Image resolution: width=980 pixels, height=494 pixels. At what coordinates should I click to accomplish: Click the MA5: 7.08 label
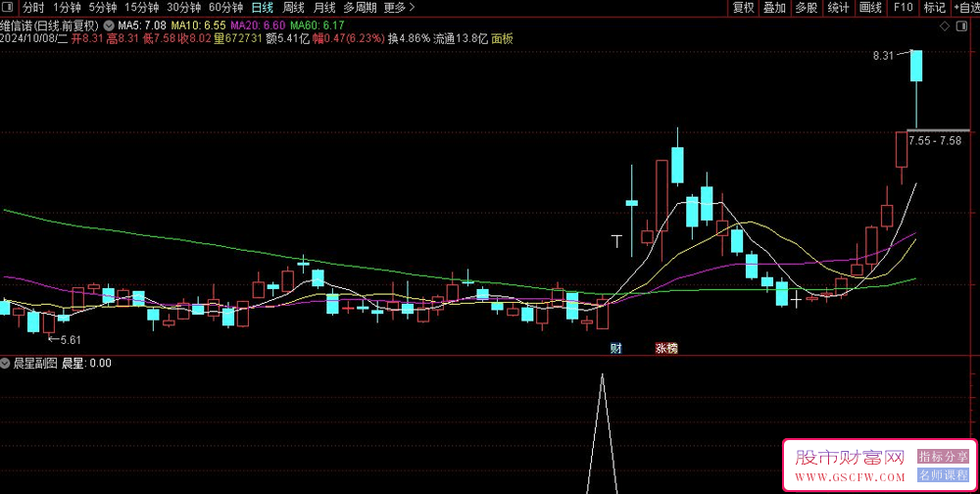pos(142,25)
